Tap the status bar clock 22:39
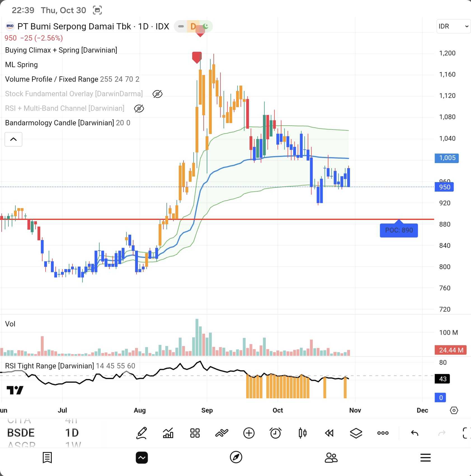Screen dimensions: 471x476 pos(23,10)
